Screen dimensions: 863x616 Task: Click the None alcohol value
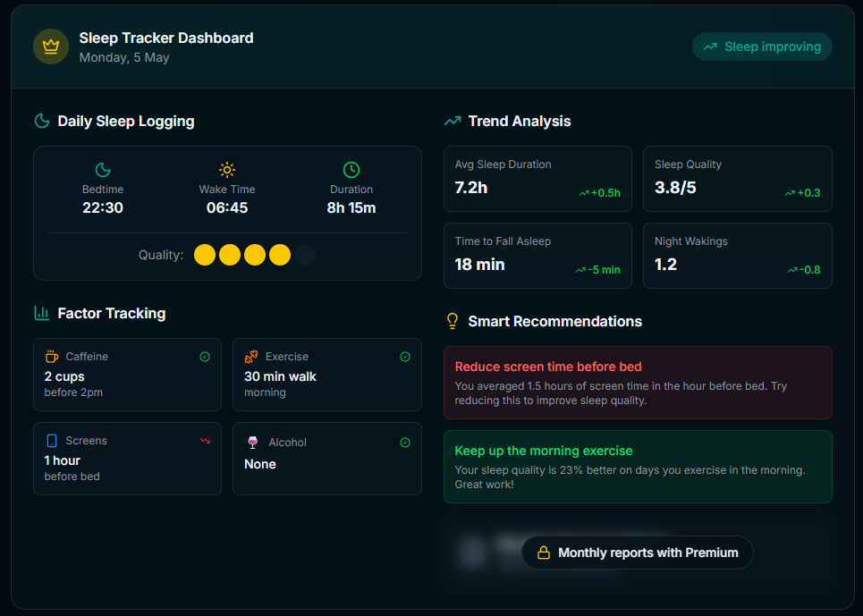click(259, 464)
